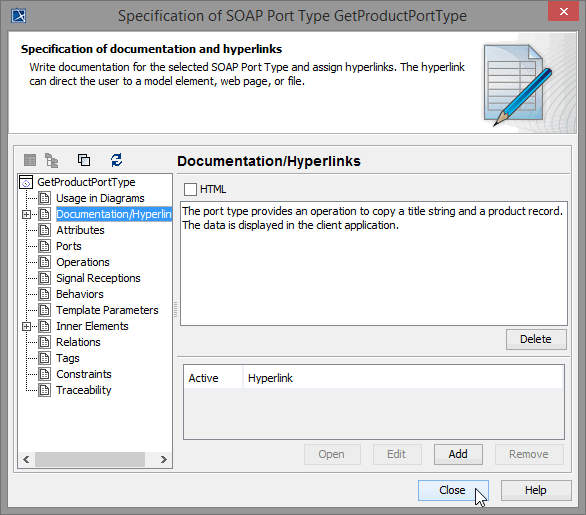Expand the Documentation/Hyperlinks tree node

(26, 215)
